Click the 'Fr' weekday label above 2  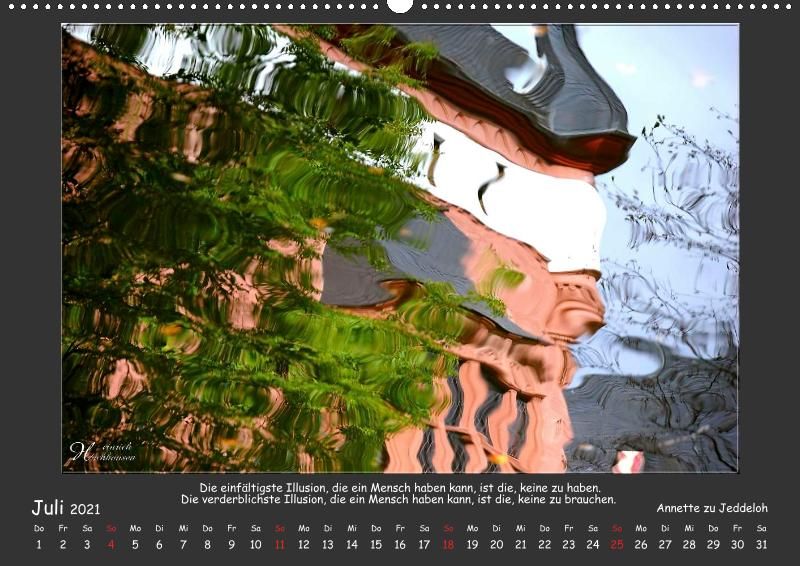[63, 528]
